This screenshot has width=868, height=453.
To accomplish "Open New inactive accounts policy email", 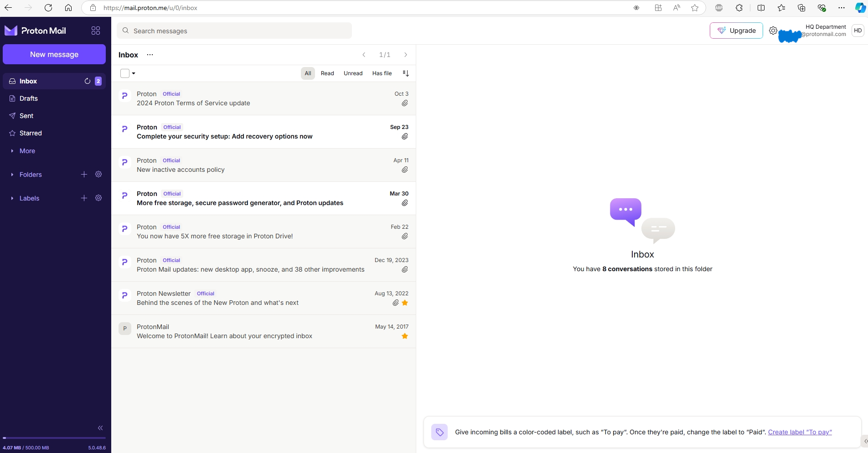I will [x=263, y=165].
